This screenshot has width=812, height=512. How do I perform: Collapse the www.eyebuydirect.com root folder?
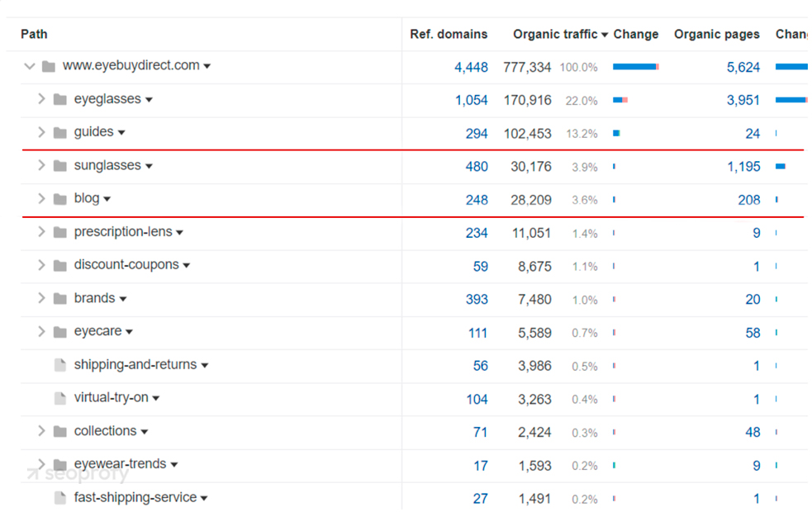pos(30,66)
